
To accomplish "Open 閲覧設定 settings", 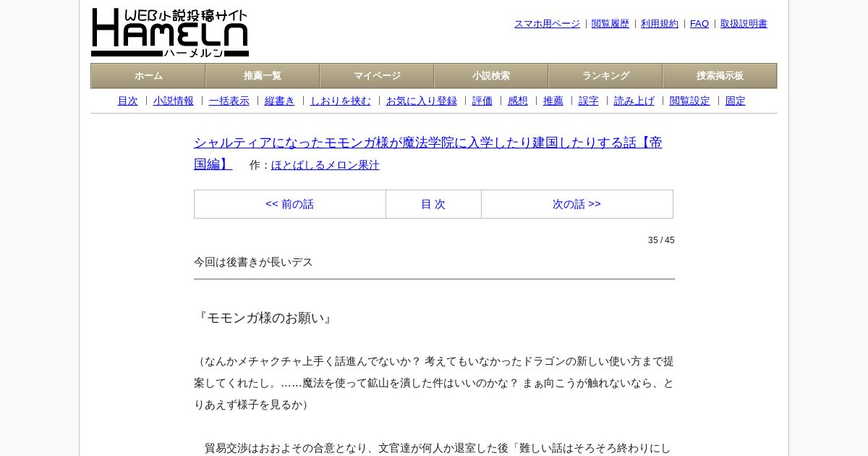I will (x=690, y=101).
